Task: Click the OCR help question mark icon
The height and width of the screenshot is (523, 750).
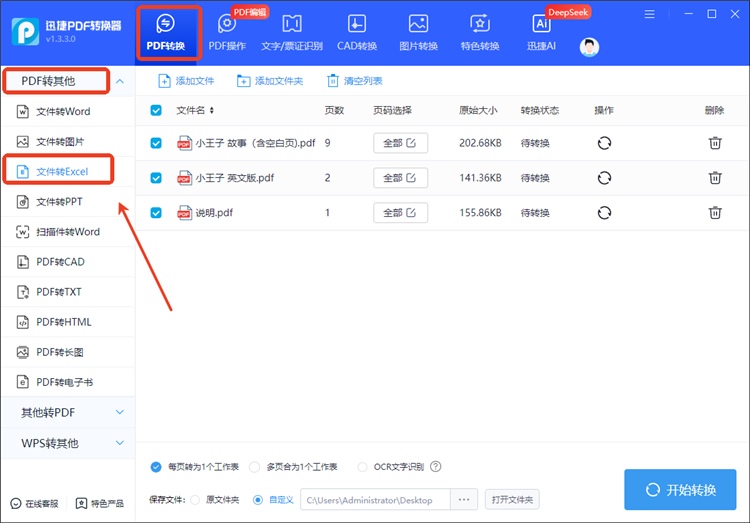Action: click(x=435, y=467)
